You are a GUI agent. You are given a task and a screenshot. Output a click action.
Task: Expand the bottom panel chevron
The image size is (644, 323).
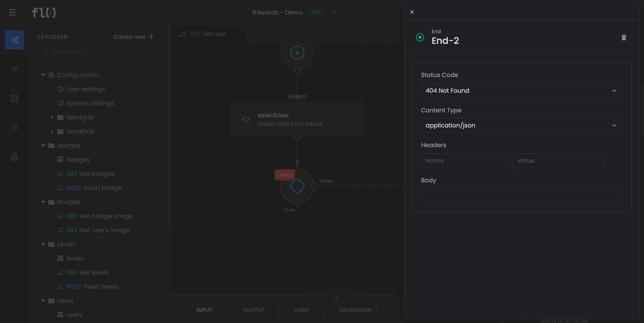coord(336,298)
